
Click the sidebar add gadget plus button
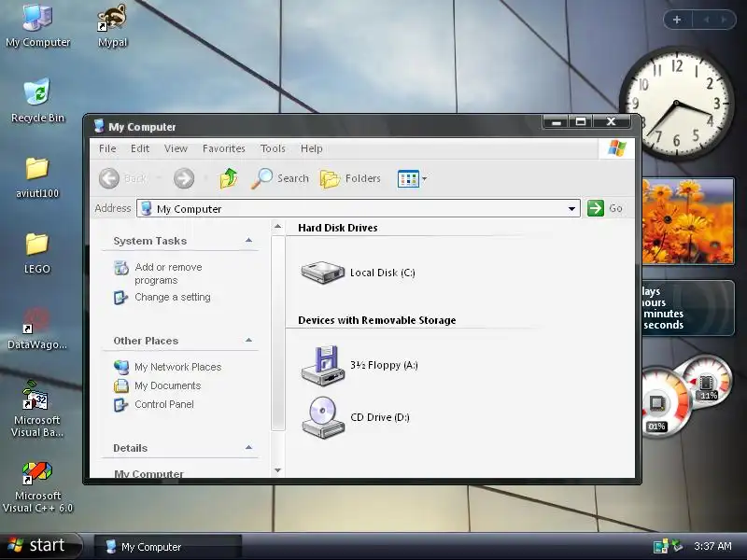(x=677, y=20)
